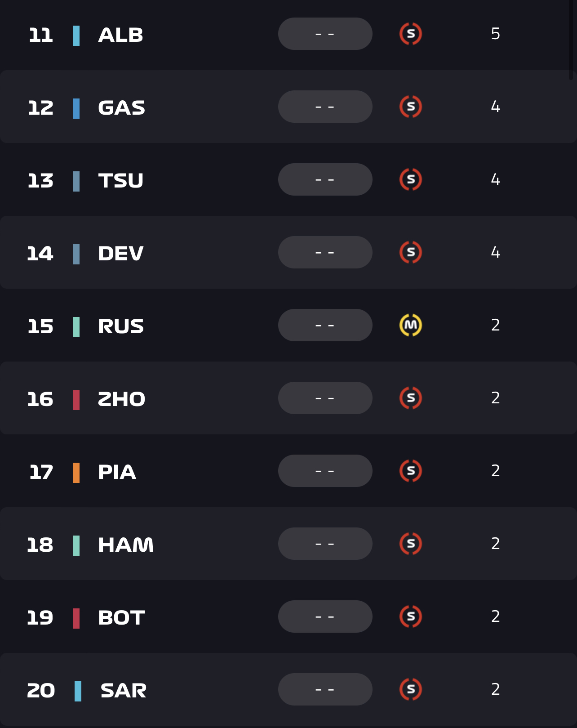Viewport: 577px width, 728px height.
Task: Click the lap count for ALB
Action: click(x=495, y=34)
